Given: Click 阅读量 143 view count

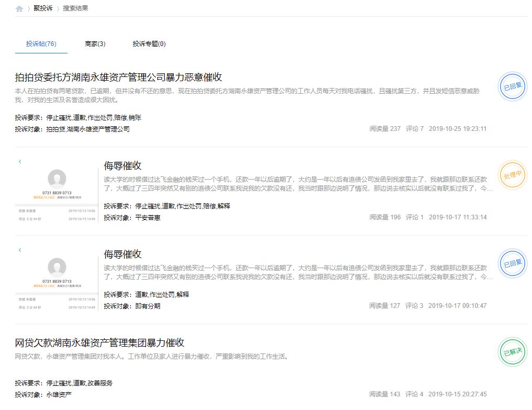Looking at the screenshot, I should [384, 394].
